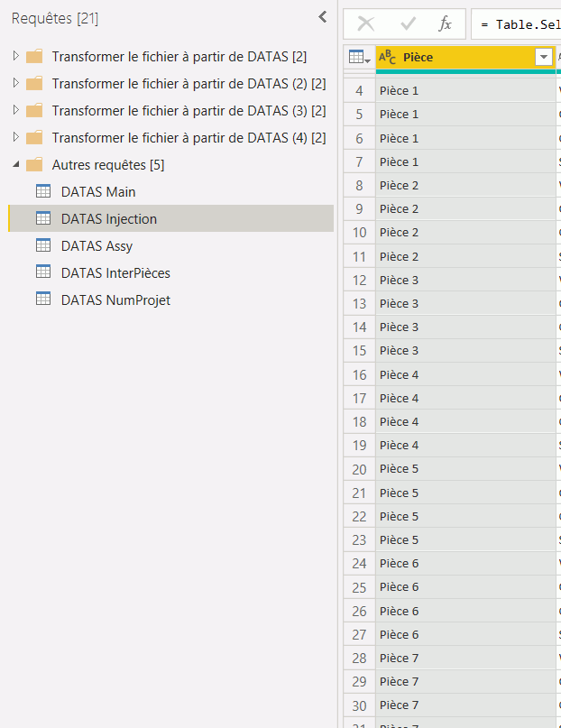Image resolution: width=561 pixels, height=728 pixels.
Task: Click the Pièce 6 cell in row 27
Action: [x=465, y=635]
